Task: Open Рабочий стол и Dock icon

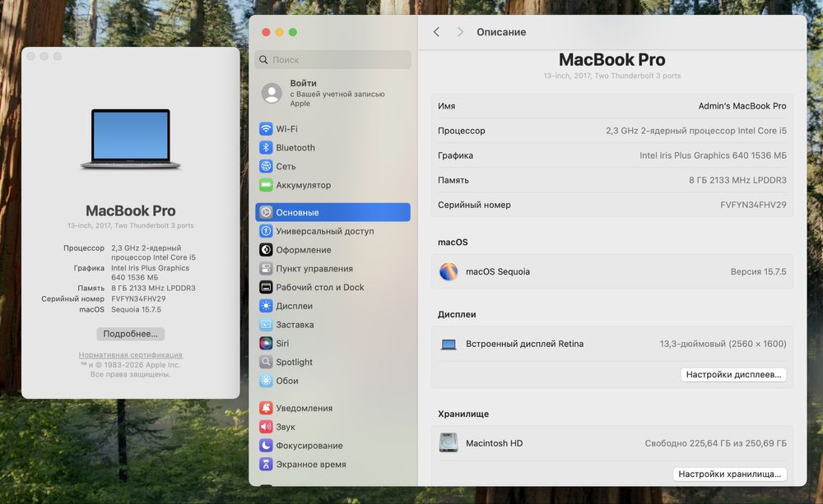Action: (x=266, y=287)
